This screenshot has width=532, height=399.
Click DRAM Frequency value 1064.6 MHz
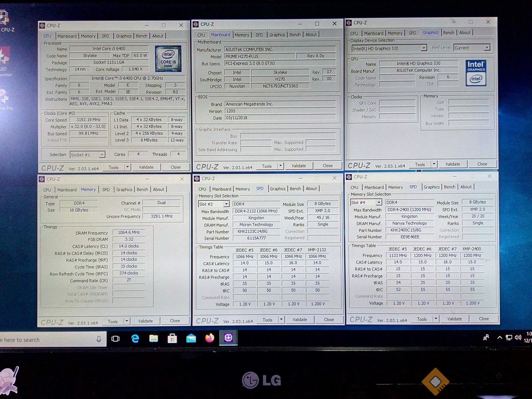click(129, 232)
